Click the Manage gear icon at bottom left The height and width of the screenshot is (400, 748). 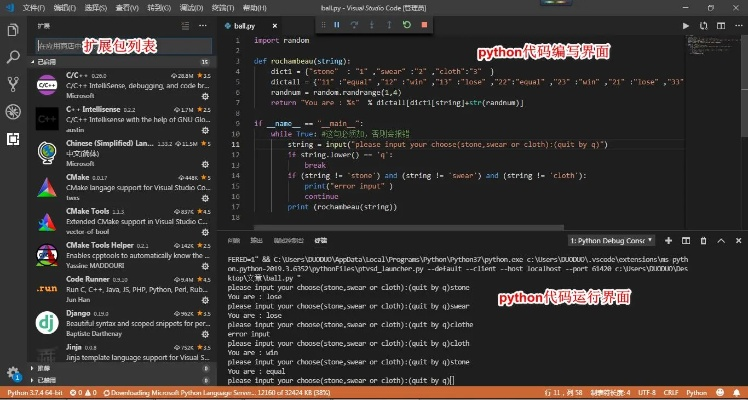coord(13,373)
